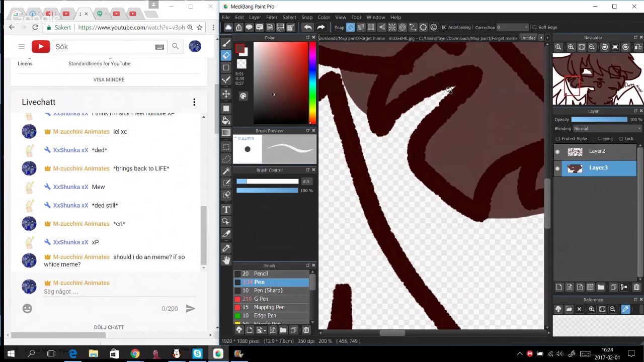Open Livechatt options menu

(x=194, y=102)
